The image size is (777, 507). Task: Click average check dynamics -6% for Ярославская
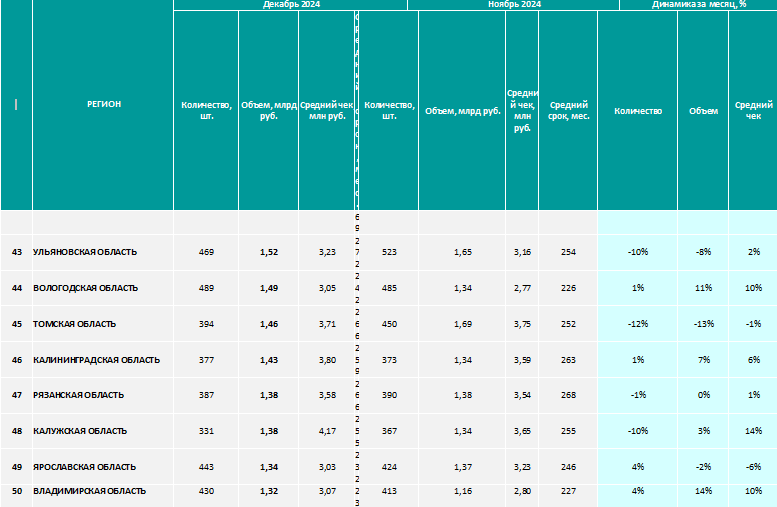click(753, 467)
